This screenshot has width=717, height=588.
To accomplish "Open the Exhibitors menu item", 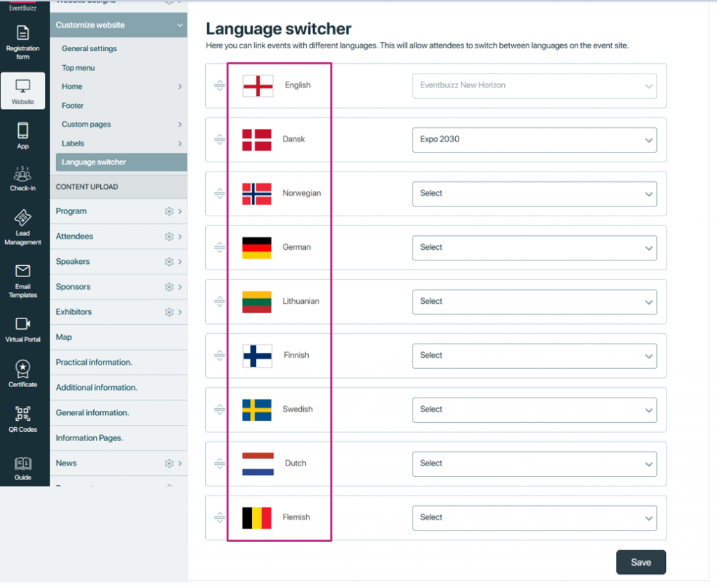I will (74, 311).
